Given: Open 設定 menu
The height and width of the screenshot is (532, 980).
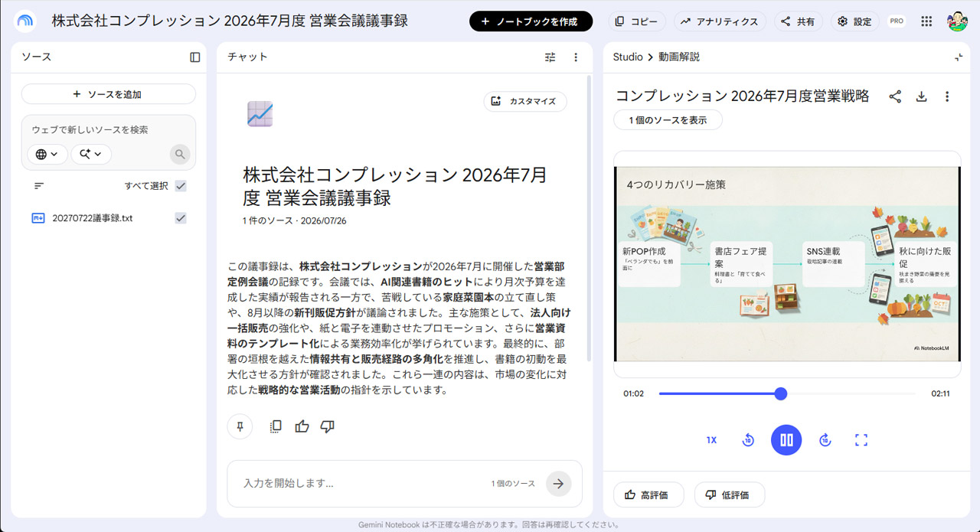Looking at the screenshot, I should tap(854, 21).
